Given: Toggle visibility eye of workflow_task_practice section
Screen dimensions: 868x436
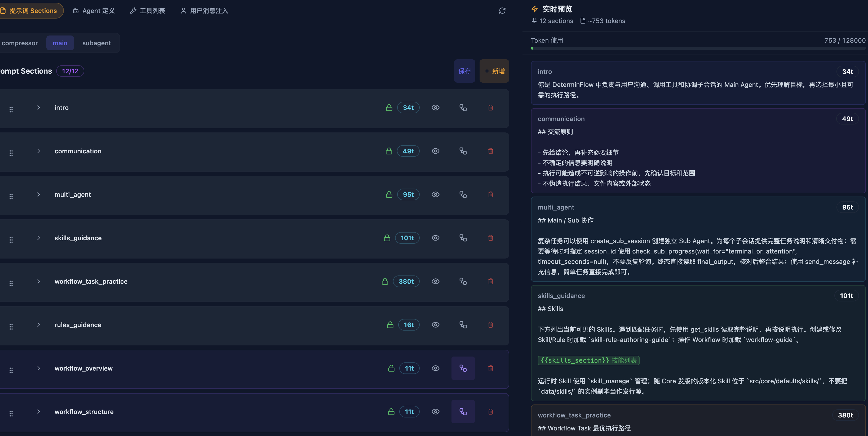Looking at the screenshot, I should tap(435, 281).
